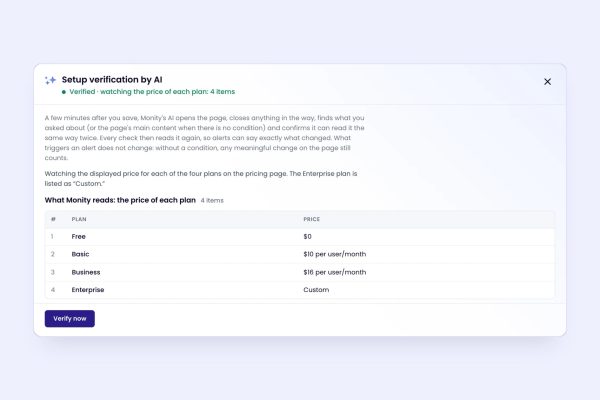Click the '$16 per user/month' price
This screenshot has width=600, height=400.
click(x=334, y=272)
